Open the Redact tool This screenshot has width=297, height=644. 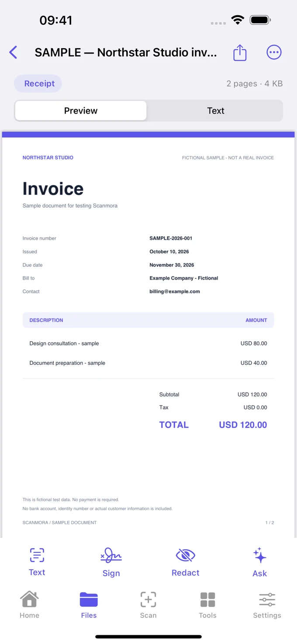[x=185, y=562]
